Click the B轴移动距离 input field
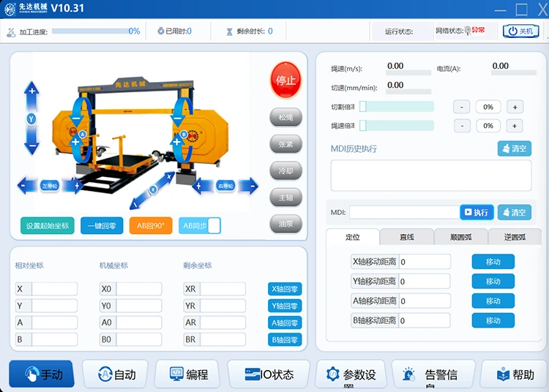 coord(425,320)
